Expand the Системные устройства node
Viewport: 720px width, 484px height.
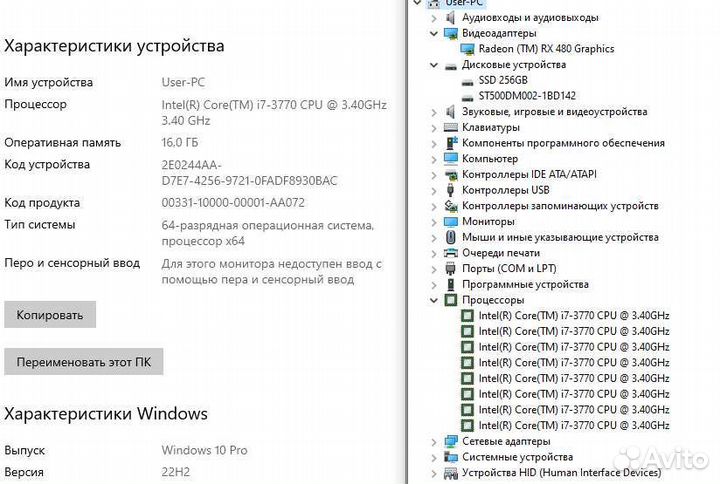tap(434, 457)
